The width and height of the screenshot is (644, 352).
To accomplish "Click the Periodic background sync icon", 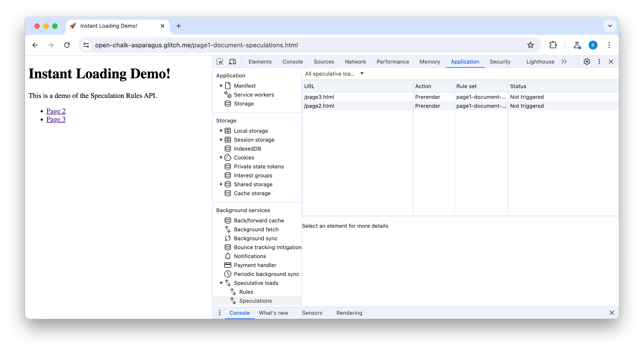I will (x=227, y=274).
